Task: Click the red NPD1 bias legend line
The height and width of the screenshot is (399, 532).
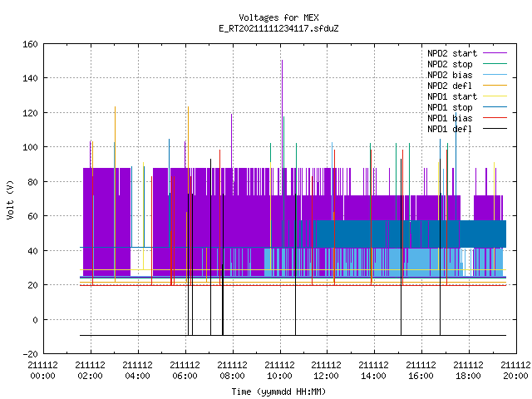Action: pyautogui.click(x=495, y=118)
